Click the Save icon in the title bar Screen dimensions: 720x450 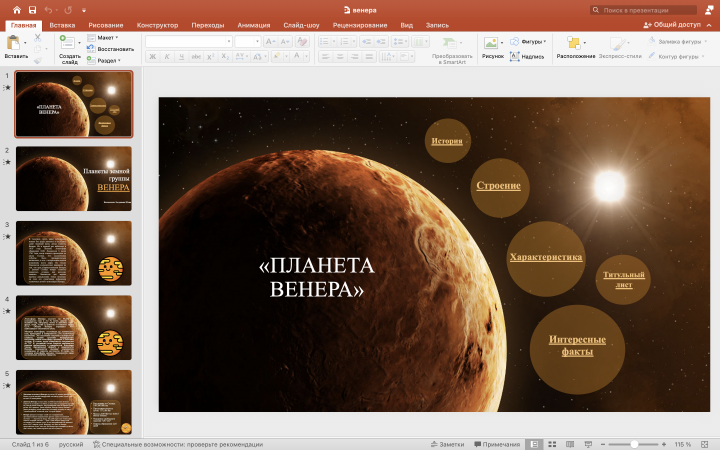32,9
